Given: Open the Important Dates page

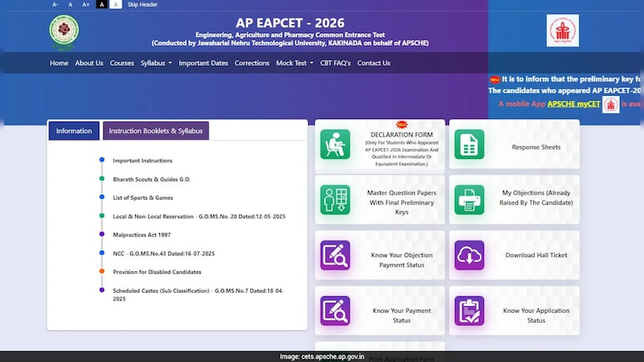Looking at the screenshot, I should click(x=203, y=62).
